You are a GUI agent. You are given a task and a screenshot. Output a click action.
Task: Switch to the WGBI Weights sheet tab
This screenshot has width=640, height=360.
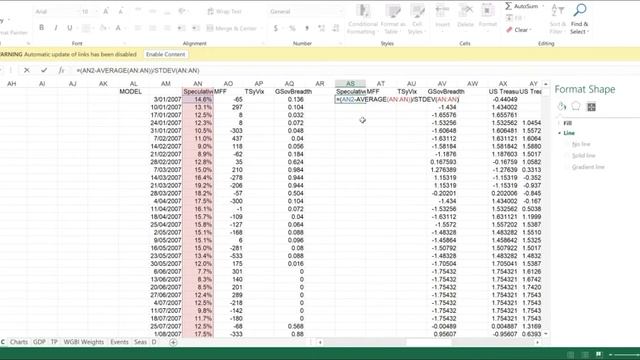(84, 342)
